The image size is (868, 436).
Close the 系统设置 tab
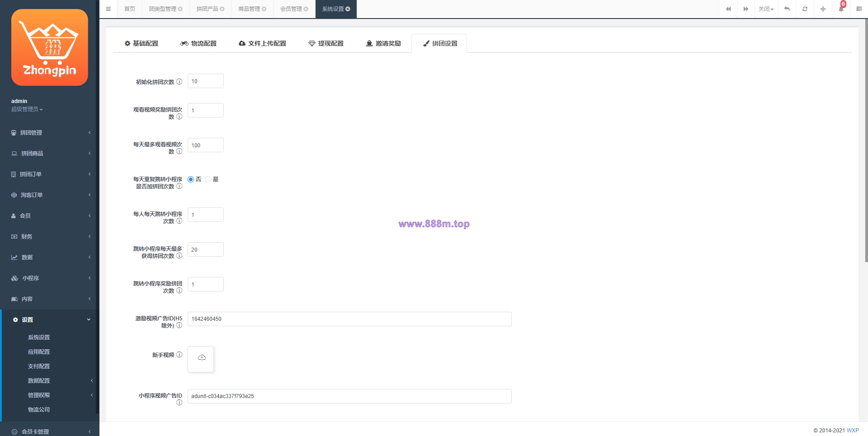click(x=348, y=9)
